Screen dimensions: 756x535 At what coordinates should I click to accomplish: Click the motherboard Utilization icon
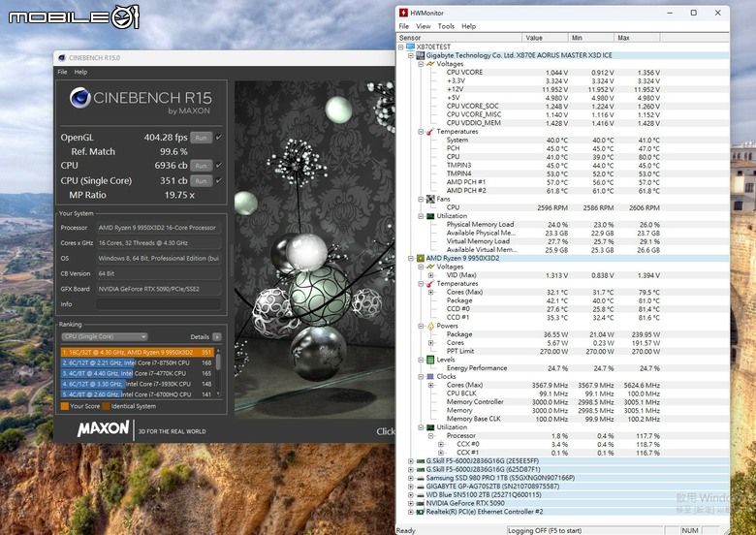[x=430, y=216]
